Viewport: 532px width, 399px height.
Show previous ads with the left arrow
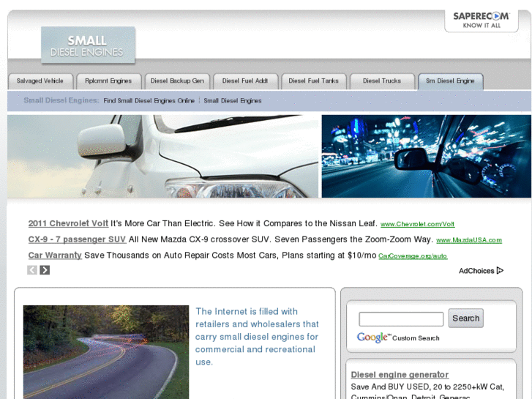[32, 270]
